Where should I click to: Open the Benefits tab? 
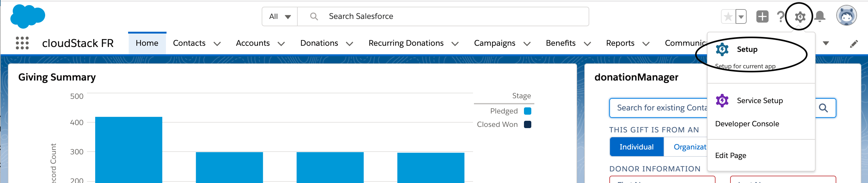pyautogui.click(x=561, y=43)
